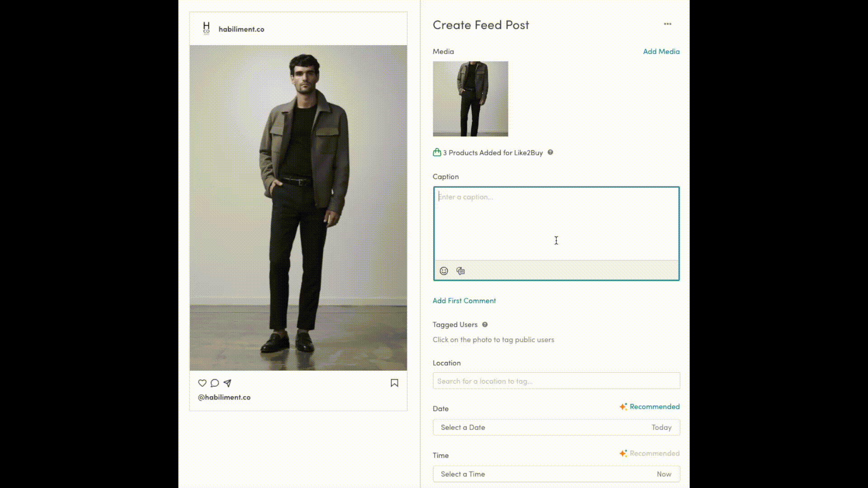Click the location search field
Viewport: 868px width, 488px height.
tap(556, 381)
